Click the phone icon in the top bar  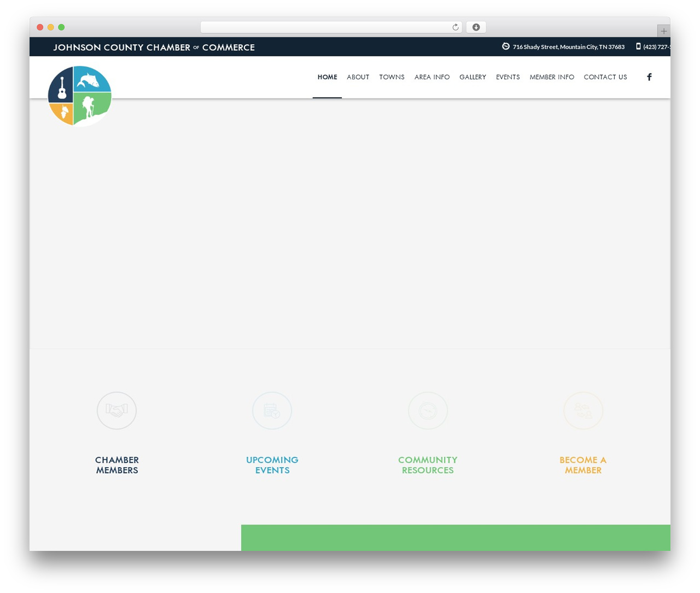pyautogui.click(x=638, y=46)
